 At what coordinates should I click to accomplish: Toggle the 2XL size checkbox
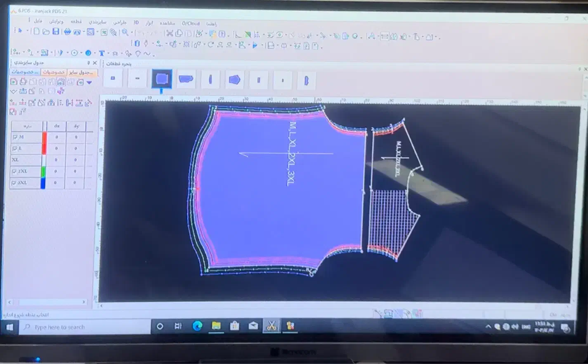tap(14, 171)
